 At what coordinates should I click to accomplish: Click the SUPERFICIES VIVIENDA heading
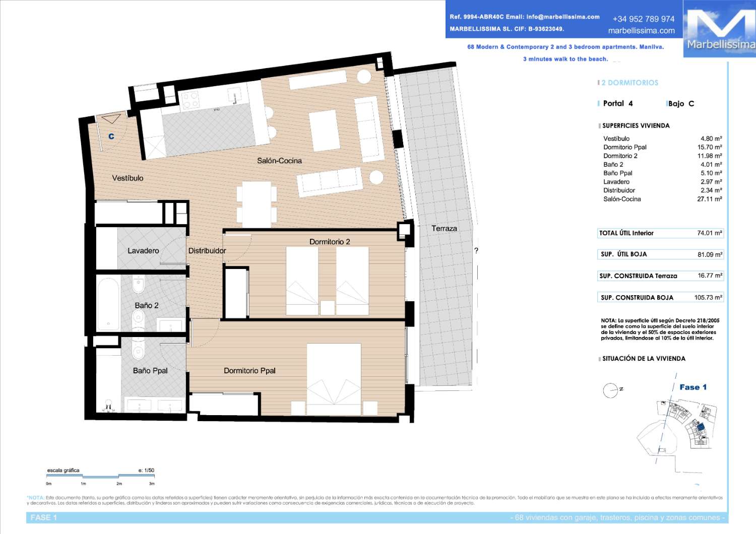tap(636, 125)
